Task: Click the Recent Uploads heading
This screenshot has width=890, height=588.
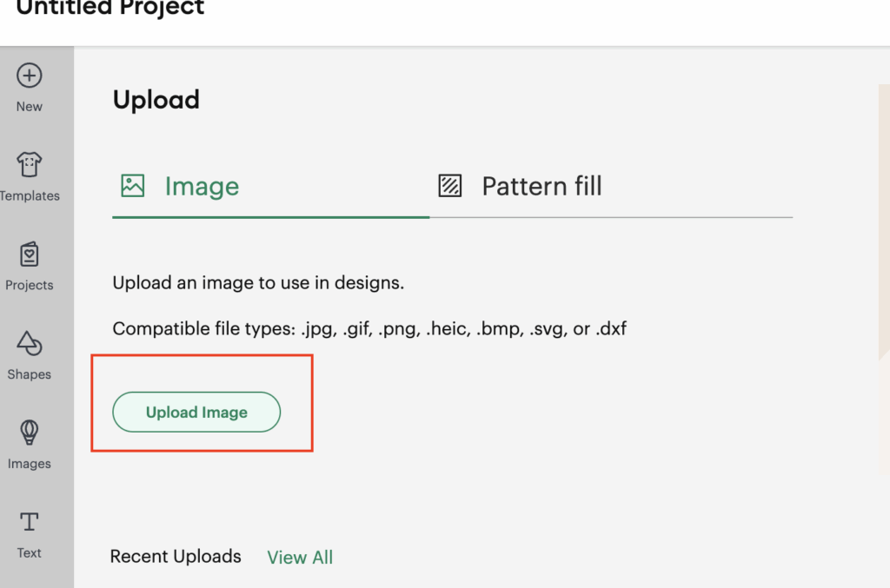Action: pos(176,557)
